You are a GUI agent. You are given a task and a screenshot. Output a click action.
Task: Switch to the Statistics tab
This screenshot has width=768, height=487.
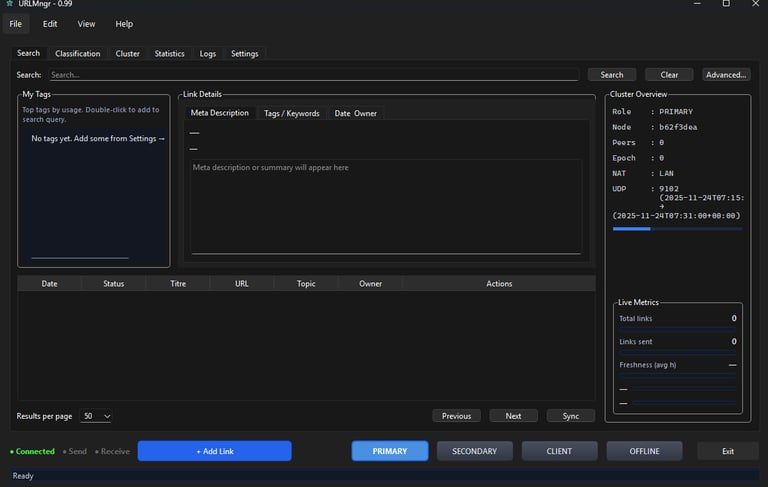click(169, 53)
